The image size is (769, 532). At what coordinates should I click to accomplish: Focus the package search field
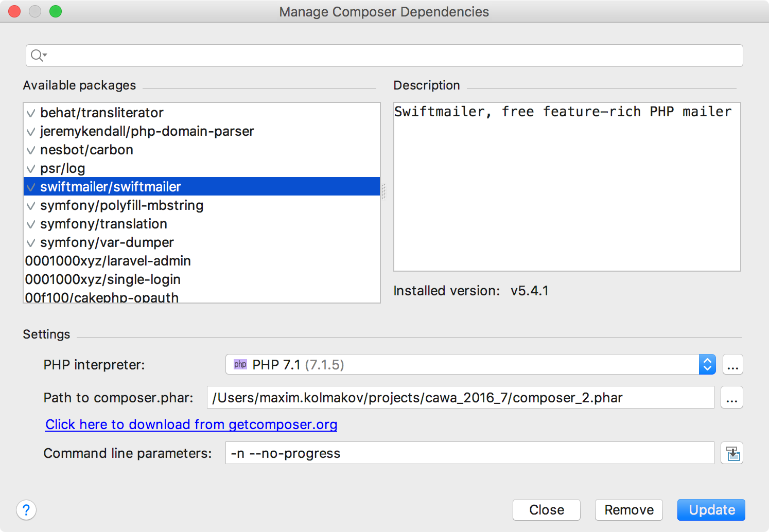coord(384,56)
